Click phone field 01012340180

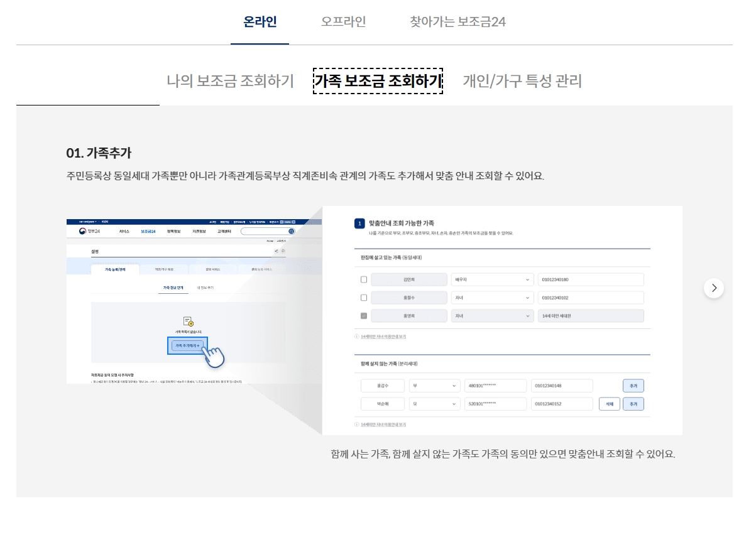click(x=591, y=279)
